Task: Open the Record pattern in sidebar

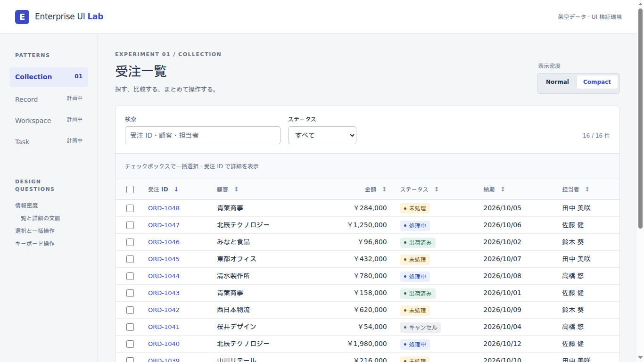Action: (x=49, y=99)
